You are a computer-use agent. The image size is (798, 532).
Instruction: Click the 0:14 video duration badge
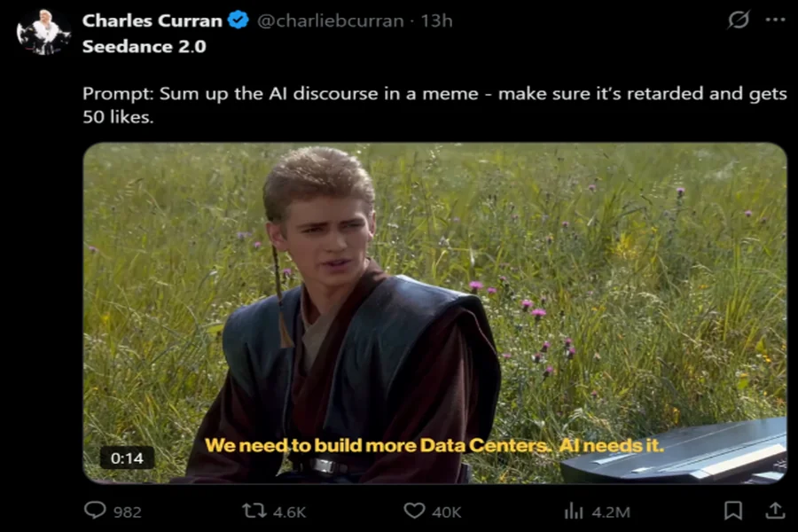tap(127, 458)
